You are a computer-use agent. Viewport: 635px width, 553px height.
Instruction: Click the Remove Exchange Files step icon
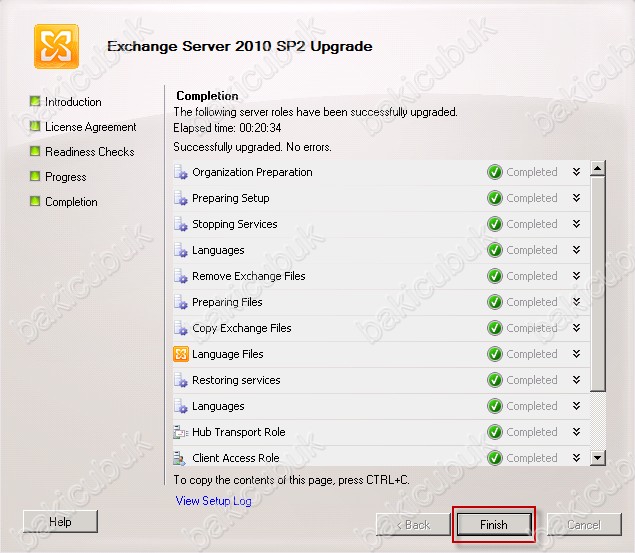(x=181, y=276)
